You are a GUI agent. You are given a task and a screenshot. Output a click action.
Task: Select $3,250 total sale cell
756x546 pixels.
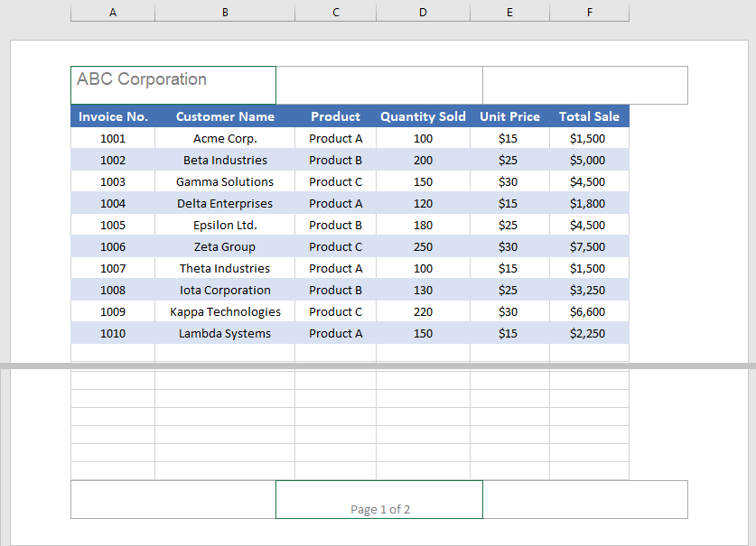(589, 290)
